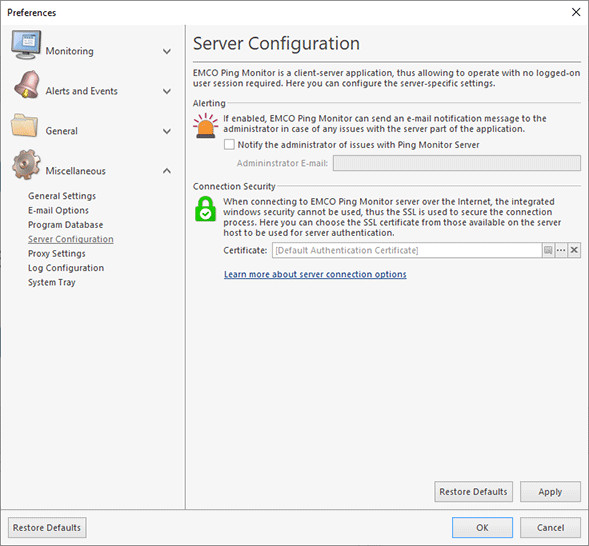Click the Monitoring computer screen icon
Image resolution: width=589 pixels, height=546 pixels.
pyautogui.click(x=26, y=45)
